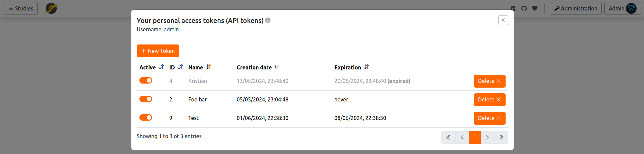The height and width of the screenshot is (154, 644).
Task: Close the access tokens dialog
Action: click(x=503, y=20)
